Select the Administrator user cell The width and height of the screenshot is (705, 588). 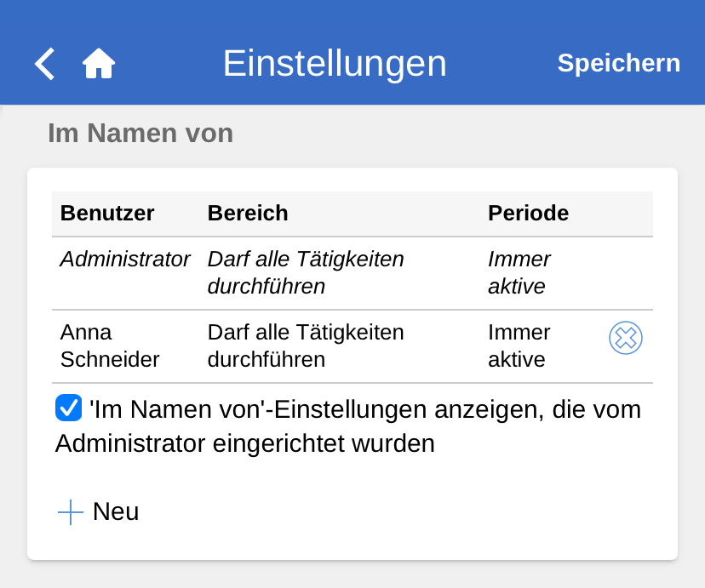[125, 260]
